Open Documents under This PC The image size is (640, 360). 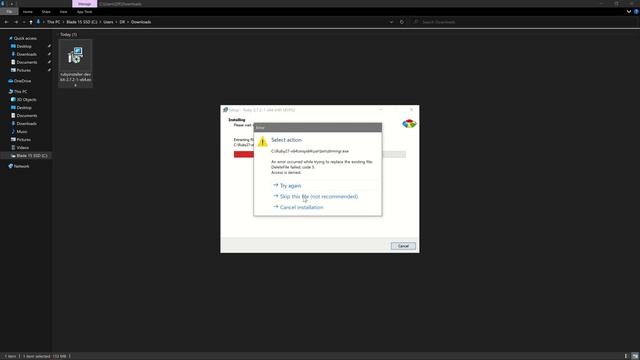[27, 116]
